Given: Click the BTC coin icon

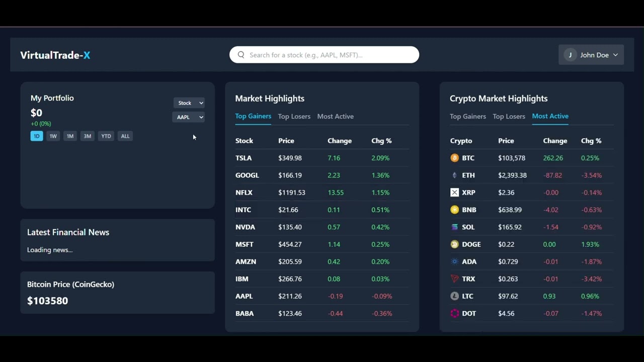Looking at the screenshot, I should 455,158.
